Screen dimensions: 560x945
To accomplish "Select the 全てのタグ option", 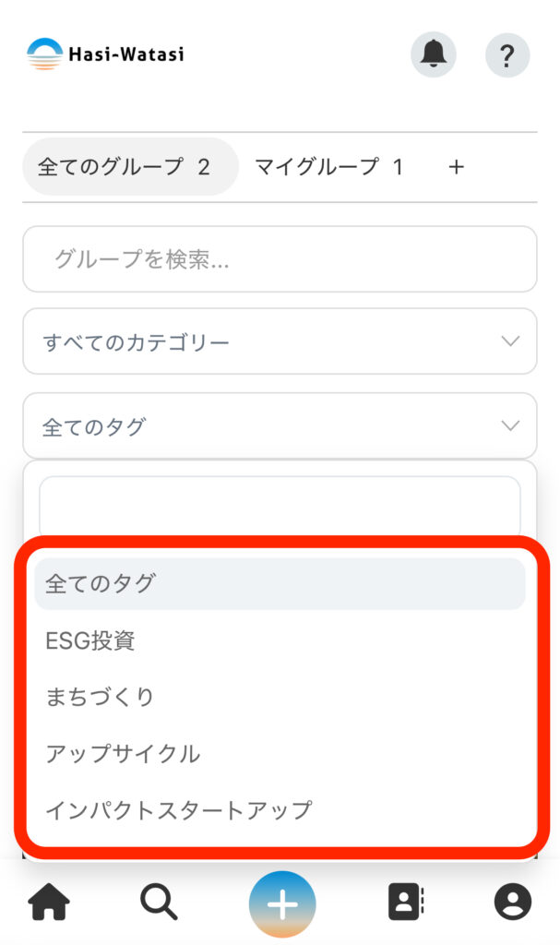I will point(280,584).
